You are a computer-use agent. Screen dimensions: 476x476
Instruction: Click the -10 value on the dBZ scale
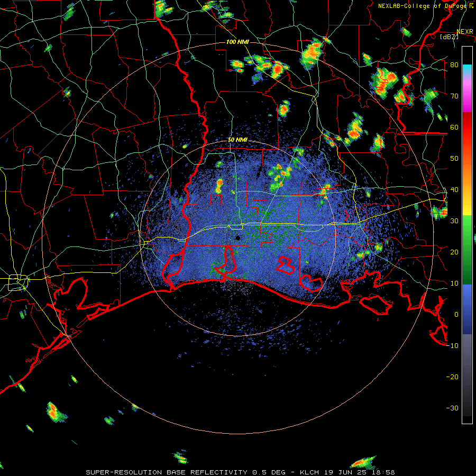click(x=452, y=346)
